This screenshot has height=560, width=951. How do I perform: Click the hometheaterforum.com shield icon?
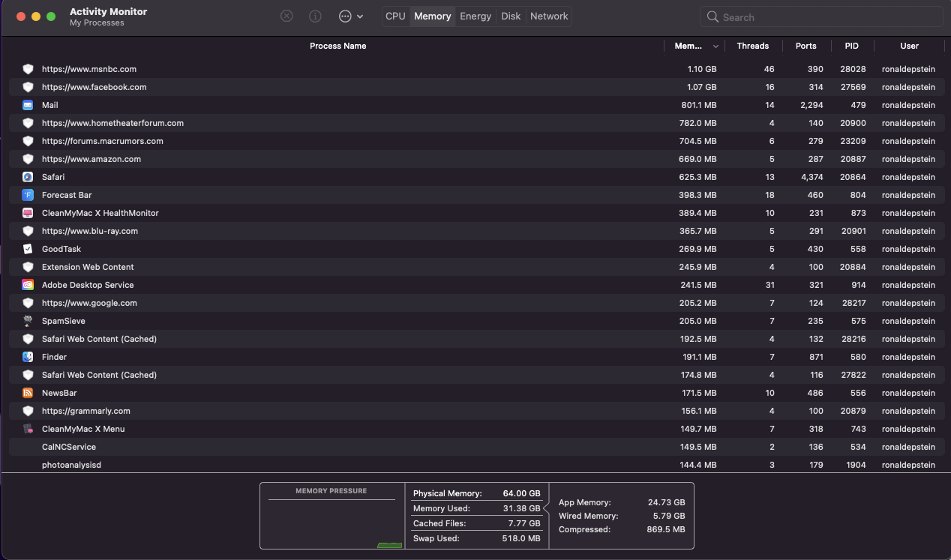coord(28,123)
